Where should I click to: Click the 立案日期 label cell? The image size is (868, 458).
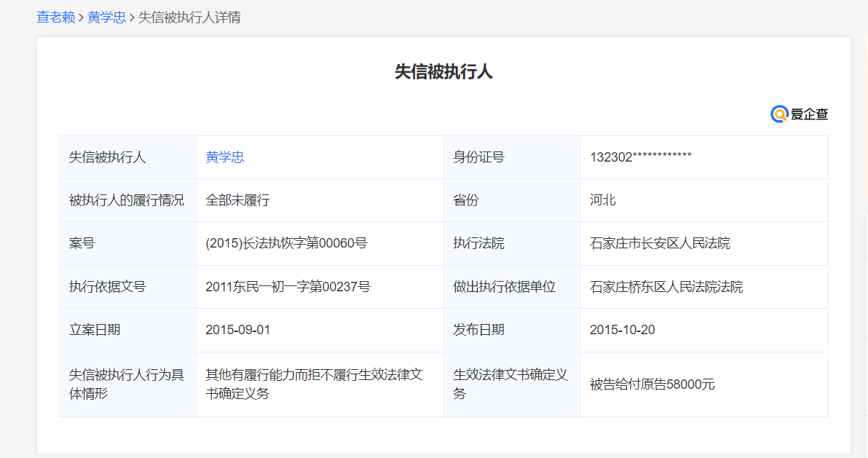pyautogui.click(x=128, y=330)
